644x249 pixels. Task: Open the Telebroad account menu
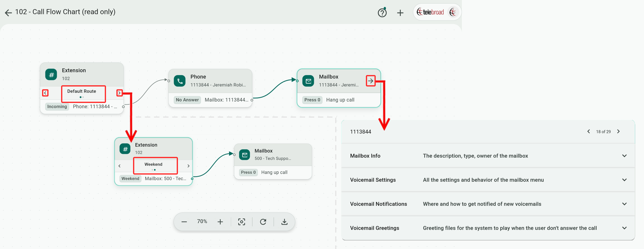click(437, 12)
